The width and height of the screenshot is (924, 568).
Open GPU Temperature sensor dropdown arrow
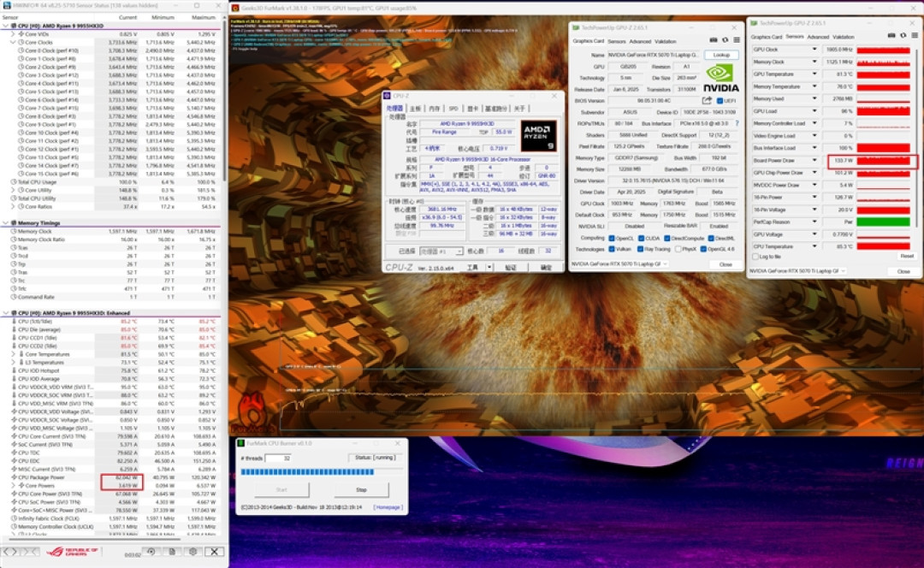[x=815, y=74]
